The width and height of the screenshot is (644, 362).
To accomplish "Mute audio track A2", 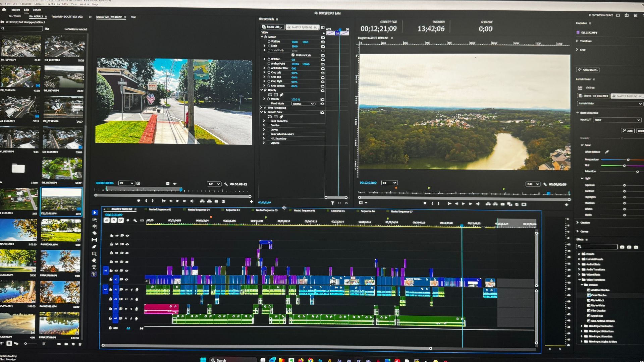I will click(x=126, y=299).
